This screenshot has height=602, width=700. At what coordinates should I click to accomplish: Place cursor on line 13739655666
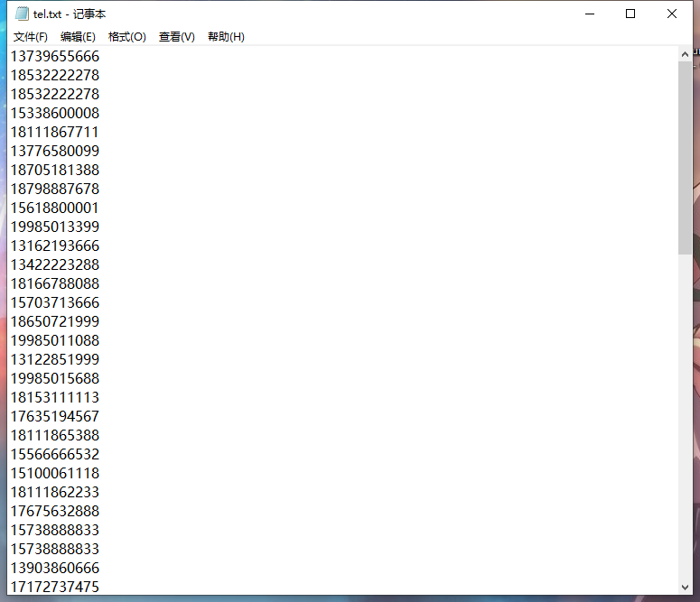55,57
